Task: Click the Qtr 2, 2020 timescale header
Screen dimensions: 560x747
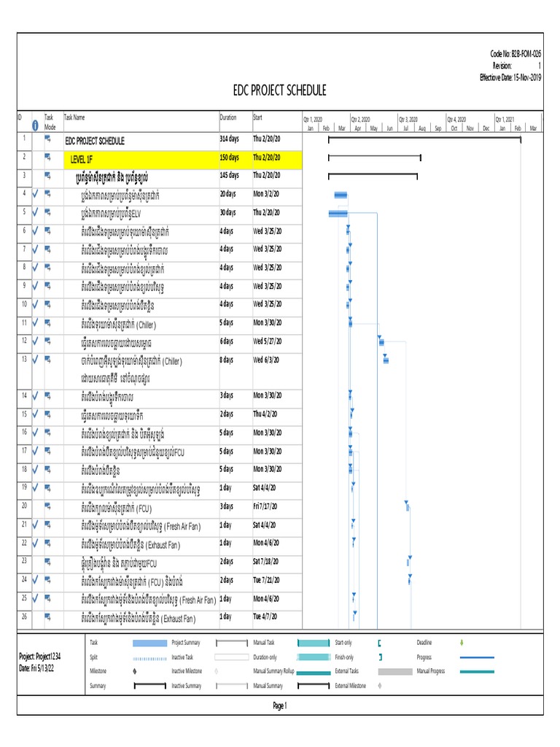Action: pos(361,120)
